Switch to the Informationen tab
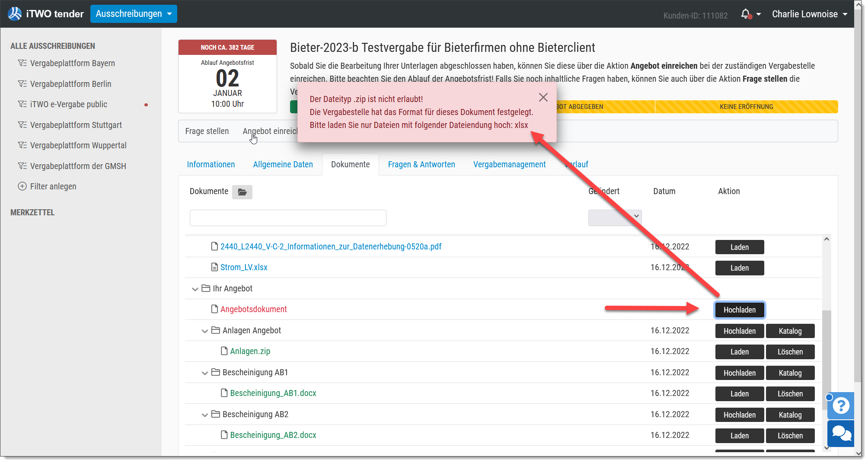This screenshot has width=868, height=463. point(211,164)
